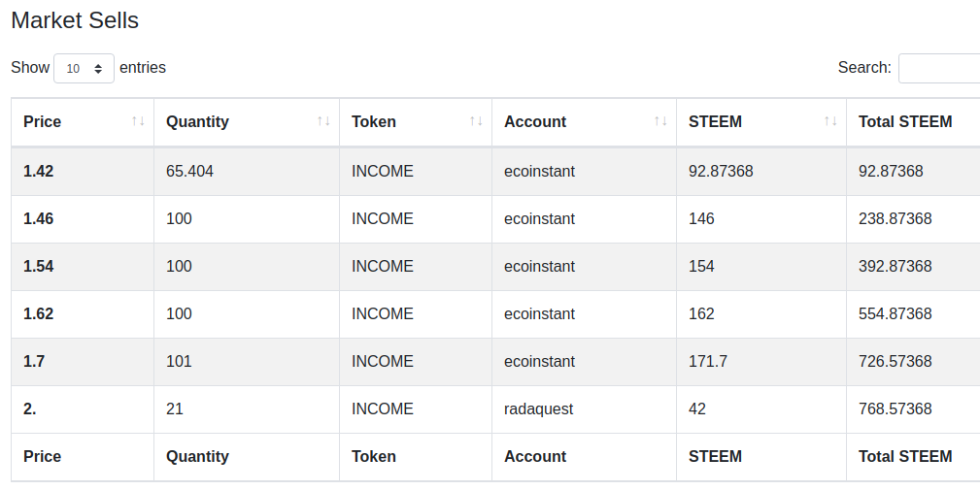Open the Show entries count dropdown
The width and height of the screenshot is (980, 490).
click(84, 68)
